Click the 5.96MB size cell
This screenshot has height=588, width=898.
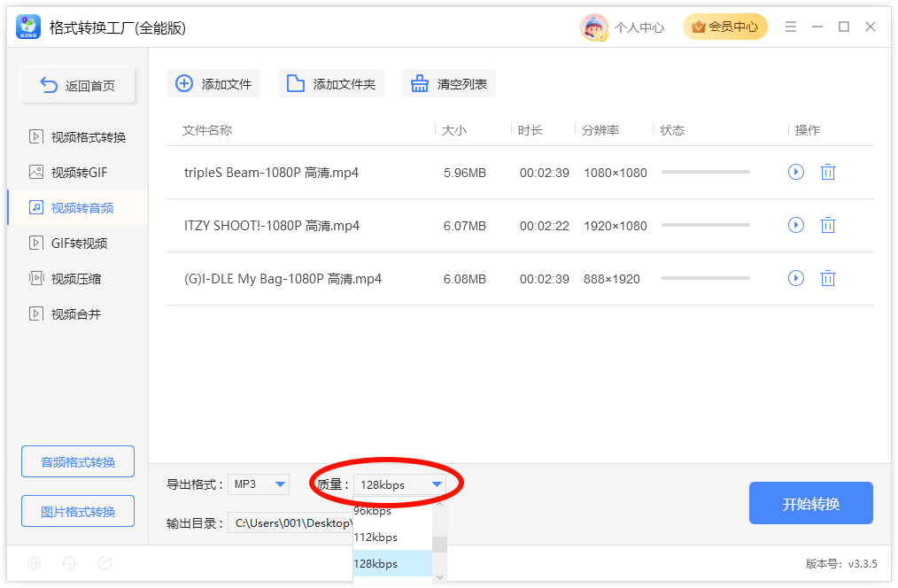[464, 173]
